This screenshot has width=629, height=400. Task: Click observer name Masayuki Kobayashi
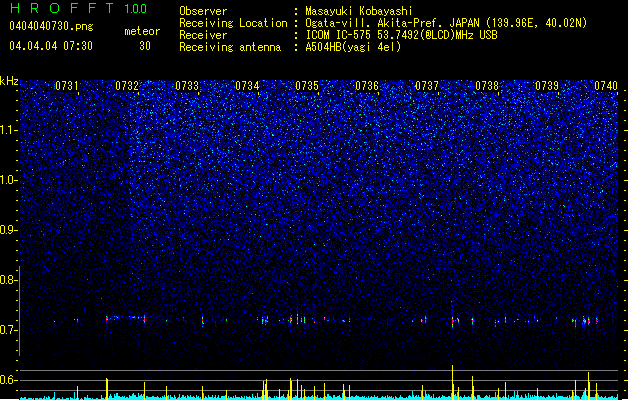[x=359, y=11]
